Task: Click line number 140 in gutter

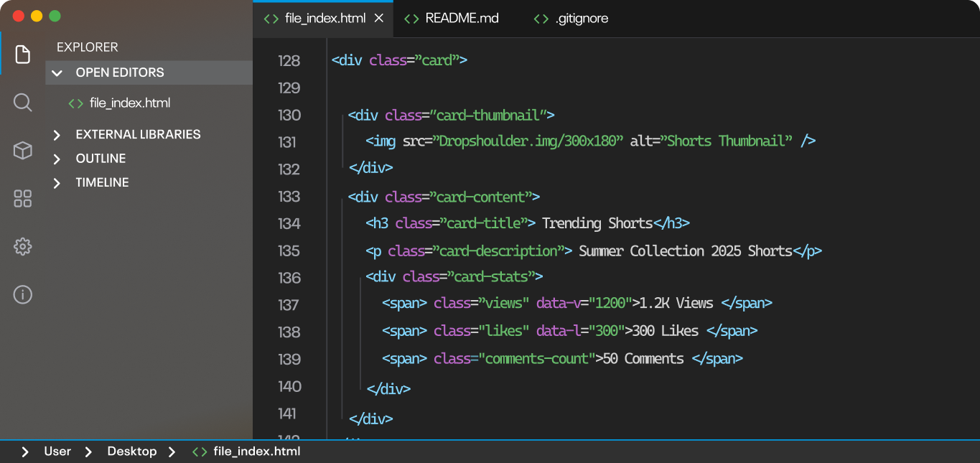Action: click(x=289, y=386)
